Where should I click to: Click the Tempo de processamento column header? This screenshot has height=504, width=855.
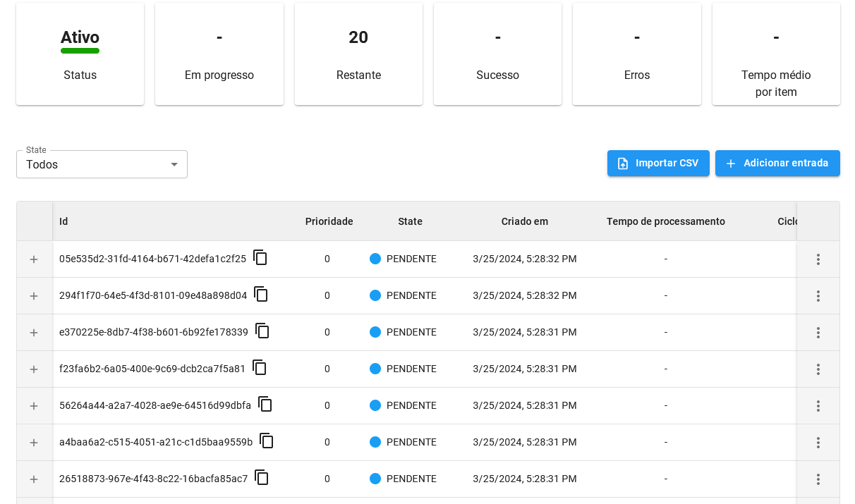click(665, 221)
